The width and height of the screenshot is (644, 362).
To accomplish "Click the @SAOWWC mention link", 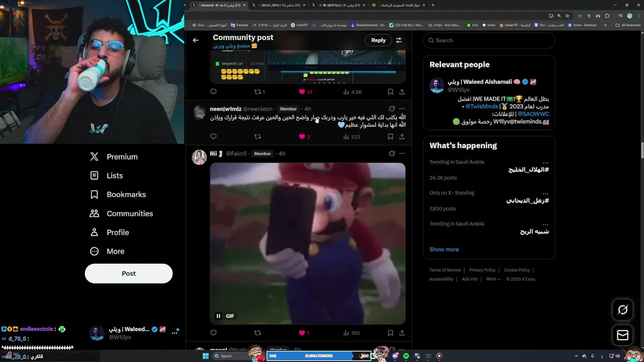I will 533,114.
